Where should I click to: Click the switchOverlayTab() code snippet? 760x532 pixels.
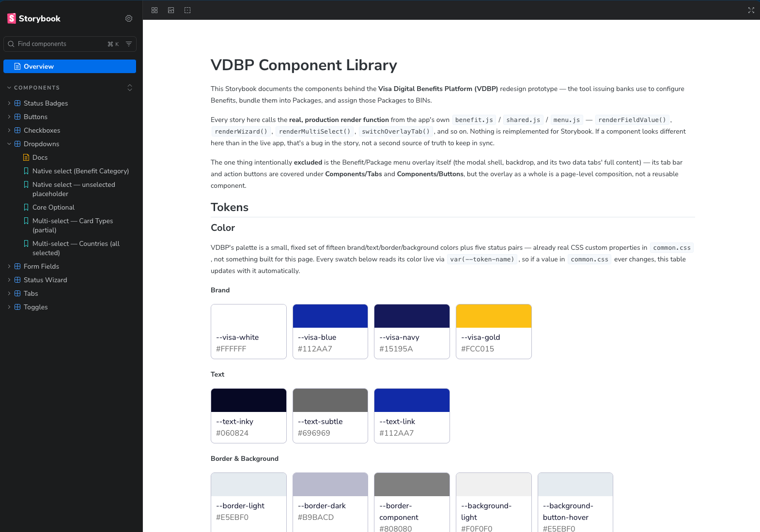pyautogui.click(x=396, y=132)
